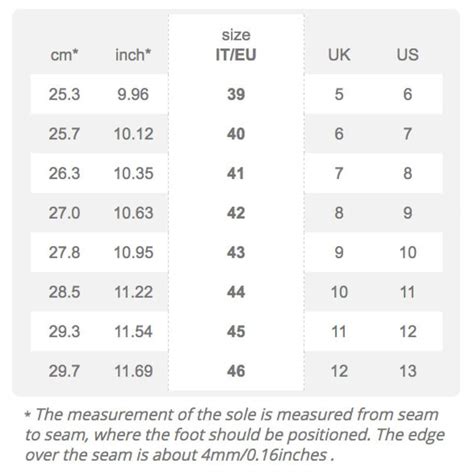This screenshot has height=476, width=474.
Task: Click the sole measurement footnote text
Action: (x=235, y=435)
